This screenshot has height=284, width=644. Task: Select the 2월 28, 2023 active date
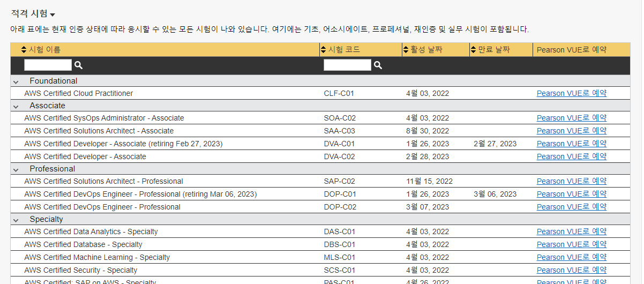point(428,156)
